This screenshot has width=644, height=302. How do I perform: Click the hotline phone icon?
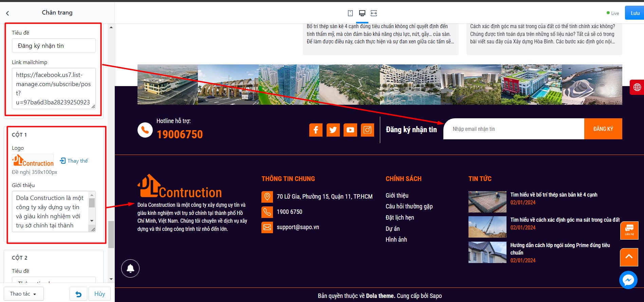pyautogui.click(x=145, y=130)
